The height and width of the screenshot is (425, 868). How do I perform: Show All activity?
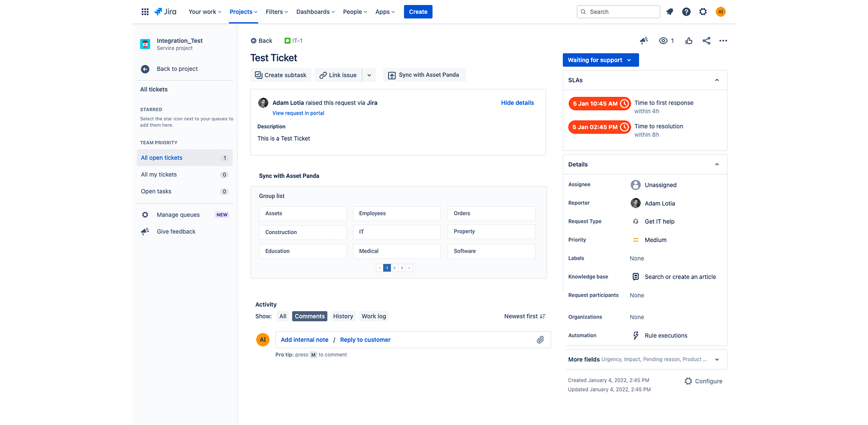click(x=283, y=316)
